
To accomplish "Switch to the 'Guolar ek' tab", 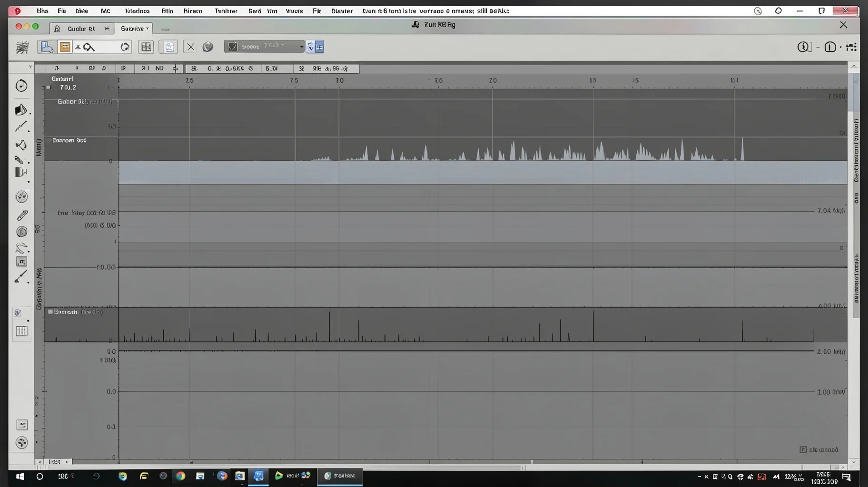I will (81, 29).
